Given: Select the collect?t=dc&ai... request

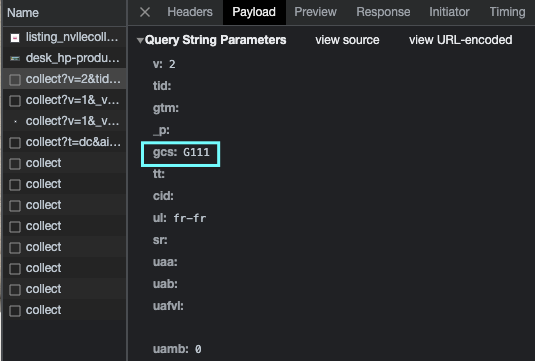Looking at the screenshot, I should [64, 142].
